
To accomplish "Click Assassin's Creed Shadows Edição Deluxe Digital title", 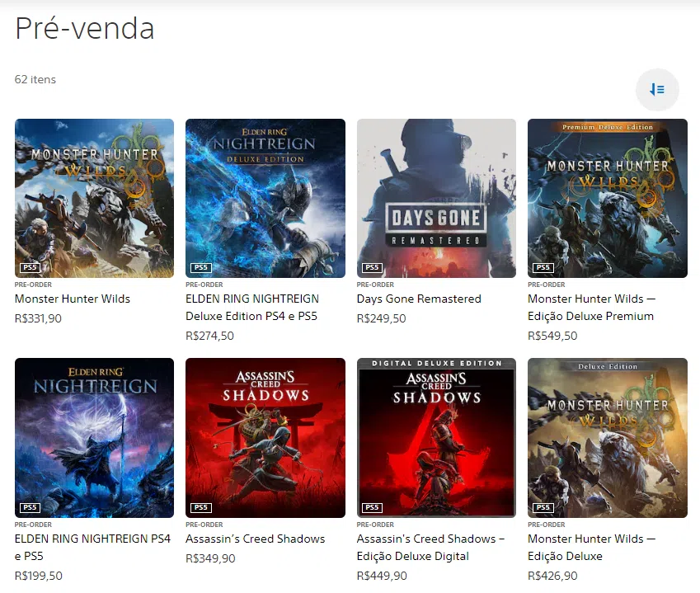I will [431, 548].
